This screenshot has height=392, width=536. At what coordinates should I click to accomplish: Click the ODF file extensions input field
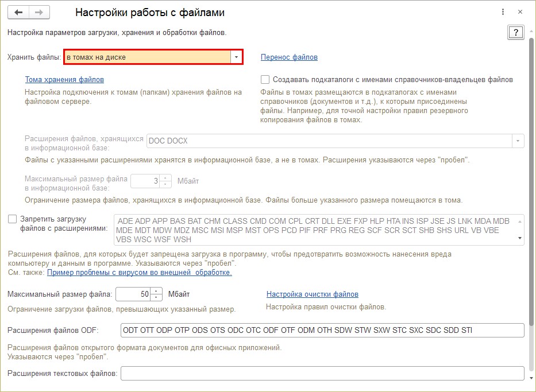point(322,330)
